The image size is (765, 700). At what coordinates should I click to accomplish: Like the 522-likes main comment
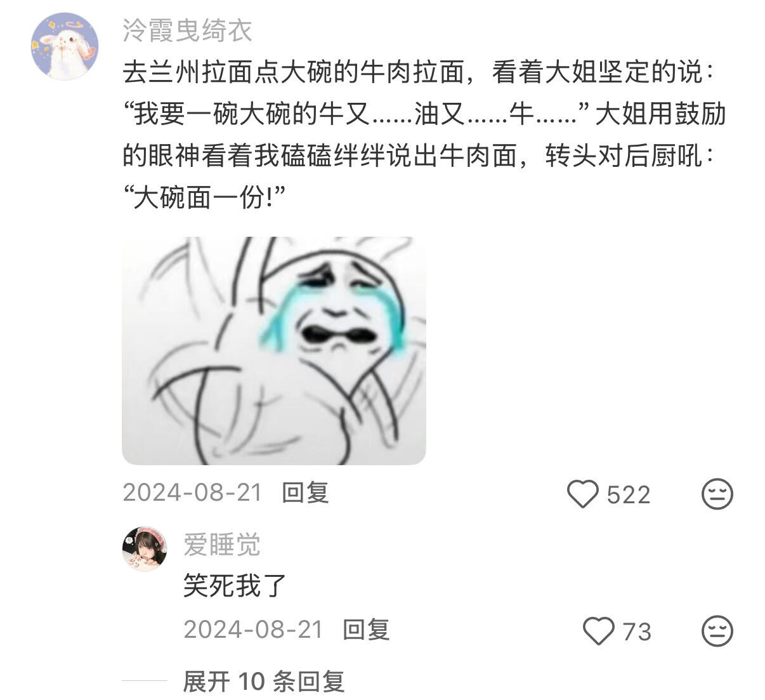tap(582, 494)
